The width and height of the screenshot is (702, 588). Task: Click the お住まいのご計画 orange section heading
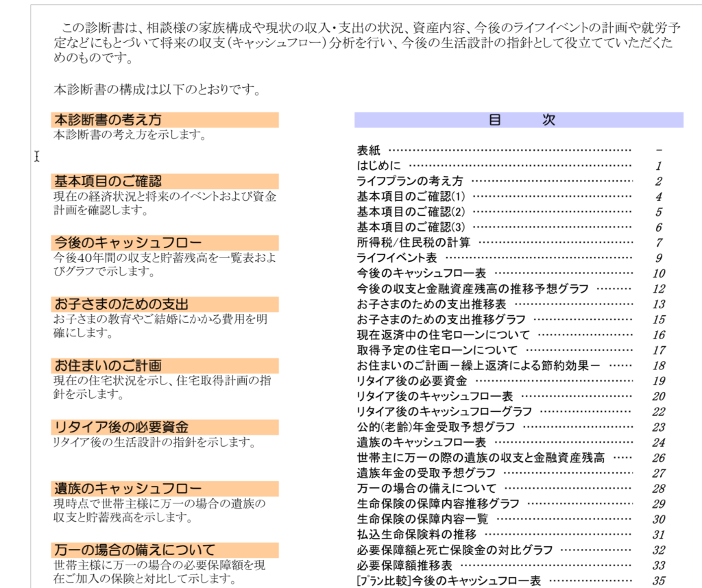pyautogui.click(x=108, y=366)
